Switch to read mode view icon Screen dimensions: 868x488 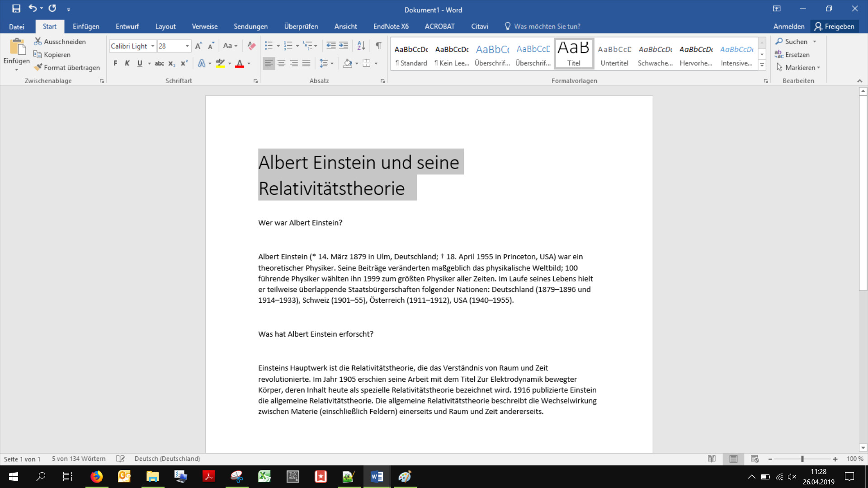tap(712, 459)
